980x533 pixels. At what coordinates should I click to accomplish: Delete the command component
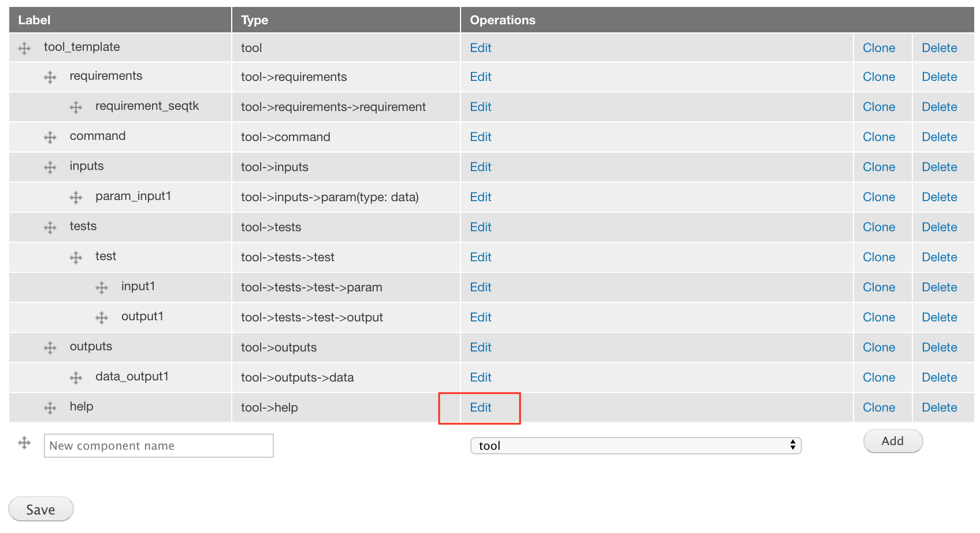[x=940, y=137]
